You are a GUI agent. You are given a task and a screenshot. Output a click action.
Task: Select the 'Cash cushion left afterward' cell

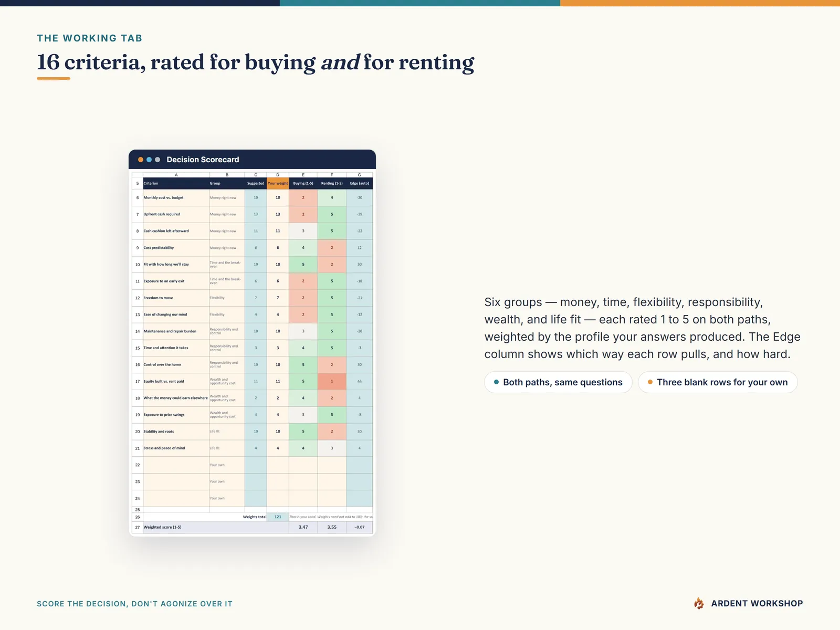(x=176, y=231)
